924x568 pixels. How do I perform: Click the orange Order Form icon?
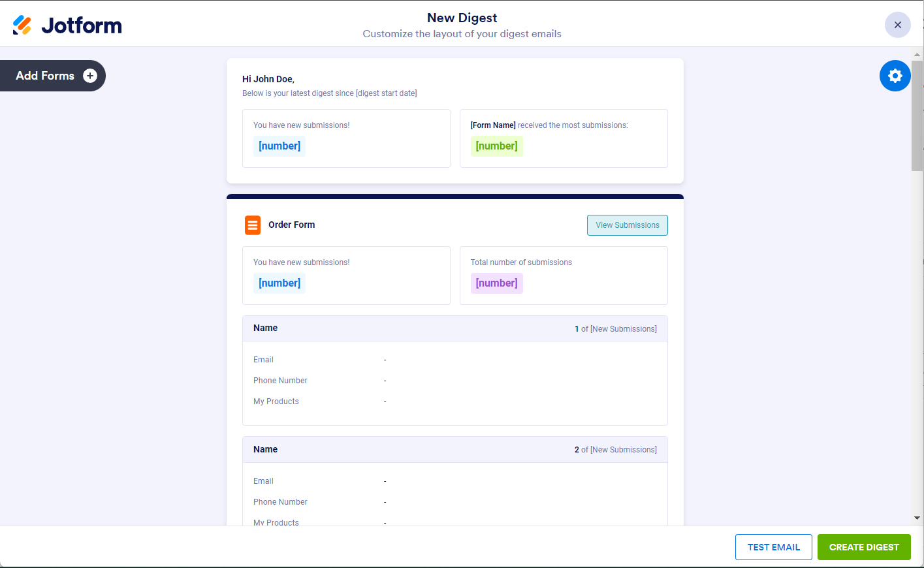point(253,225)
